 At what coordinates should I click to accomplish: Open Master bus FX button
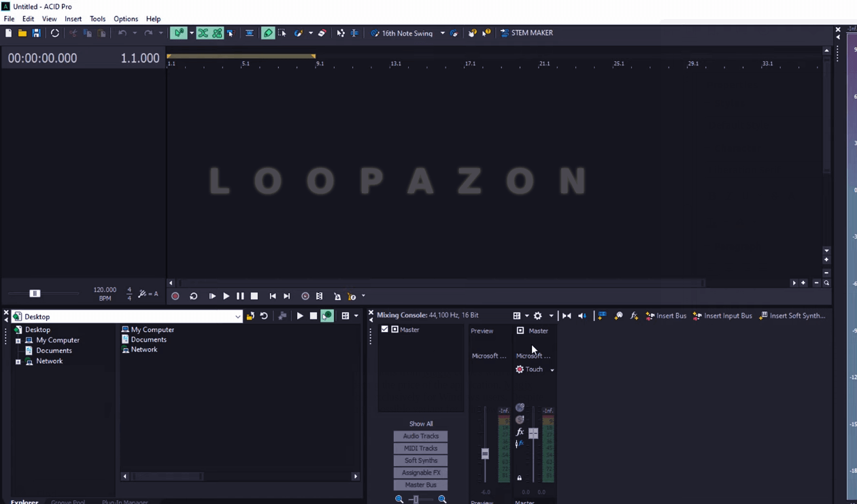520,432
